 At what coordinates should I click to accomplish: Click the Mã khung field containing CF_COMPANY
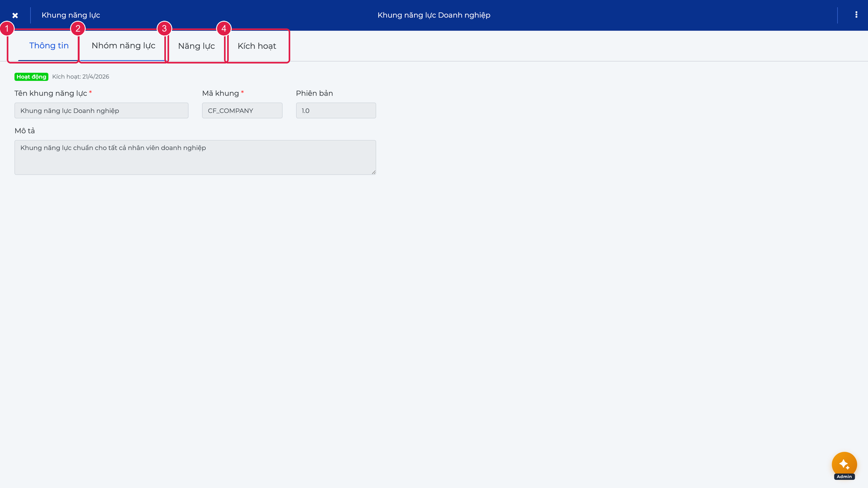point(242,111)
